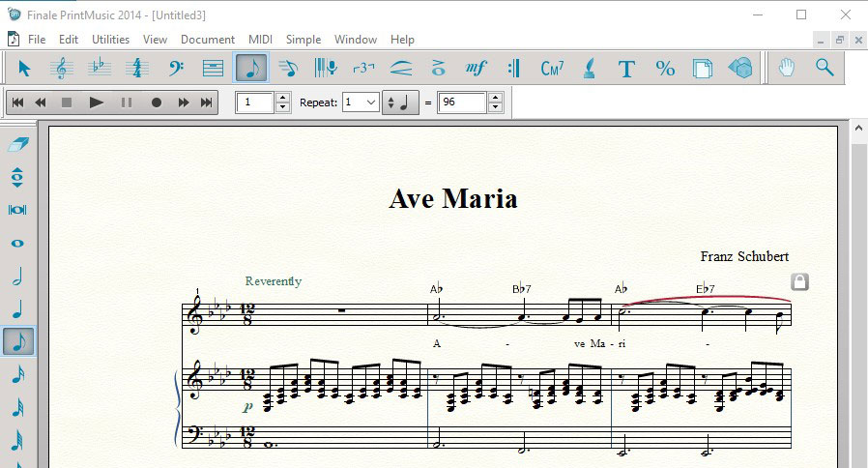The width and height of the screenshot is (868, 468).
Task: Open the Utilities menu
Action: (111, 40)
